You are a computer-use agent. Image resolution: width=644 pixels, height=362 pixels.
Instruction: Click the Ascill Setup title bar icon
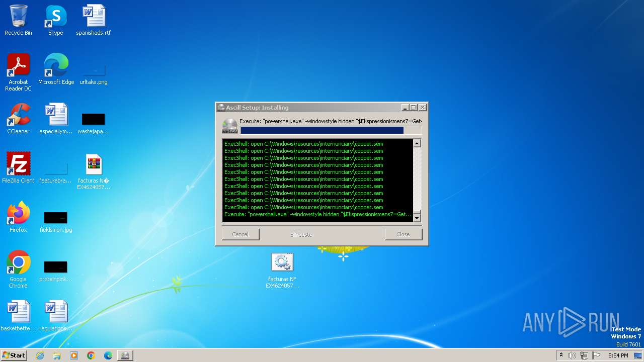[221, 108]
